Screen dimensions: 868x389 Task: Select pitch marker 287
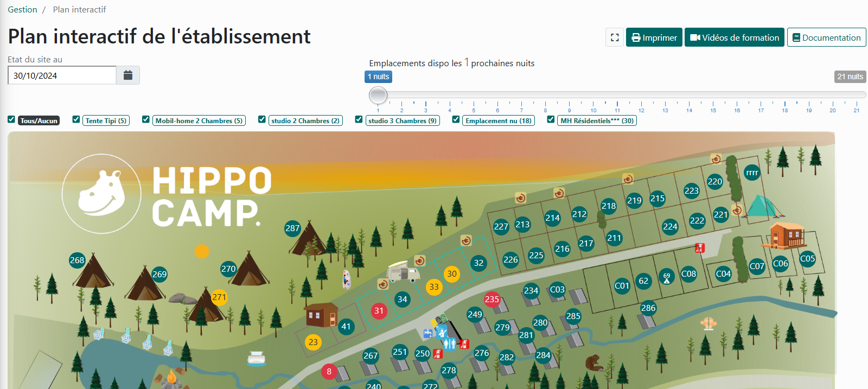tap(292, 228)
